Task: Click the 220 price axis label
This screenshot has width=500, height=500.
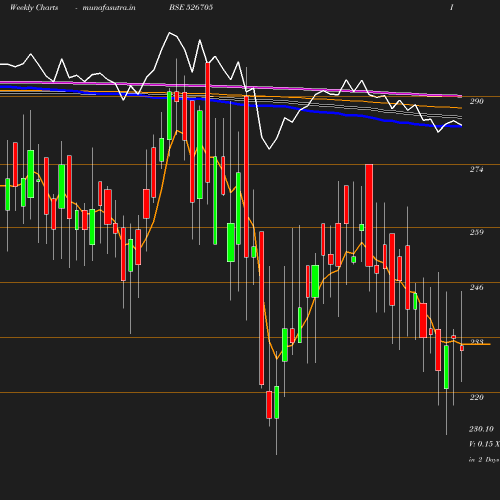Action: [x=477, y=397]
